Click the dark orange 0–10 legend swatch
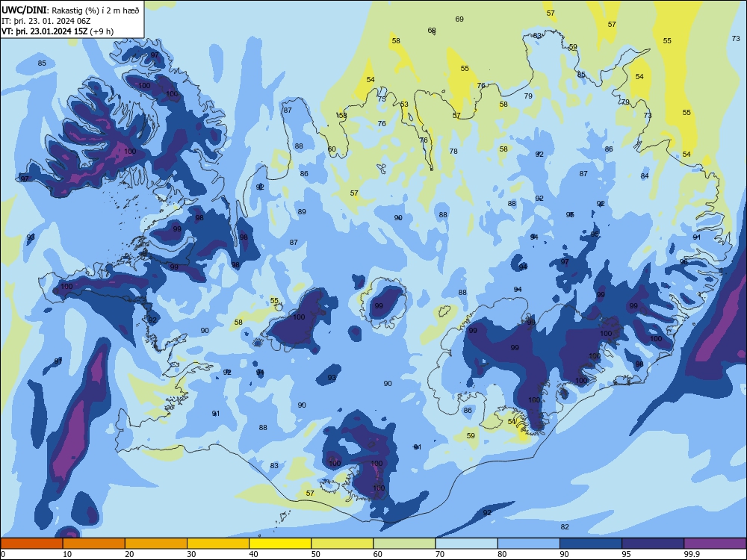 point(31,544)
